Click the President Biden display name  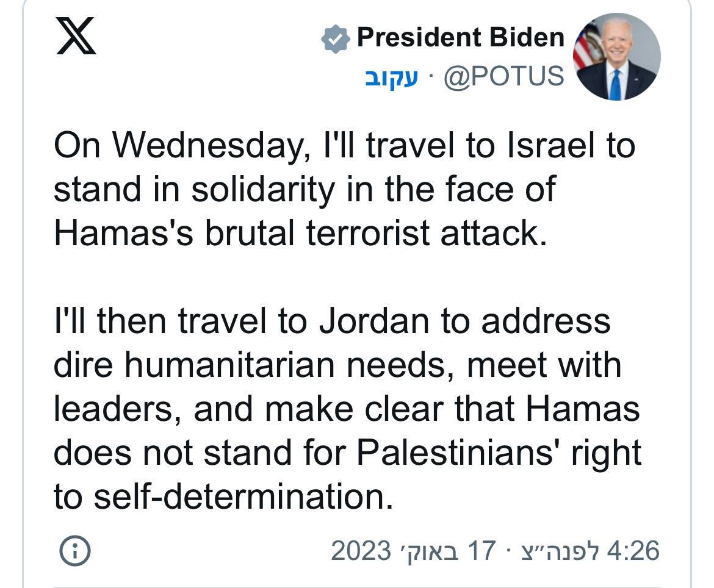click(x=460, y=37)
